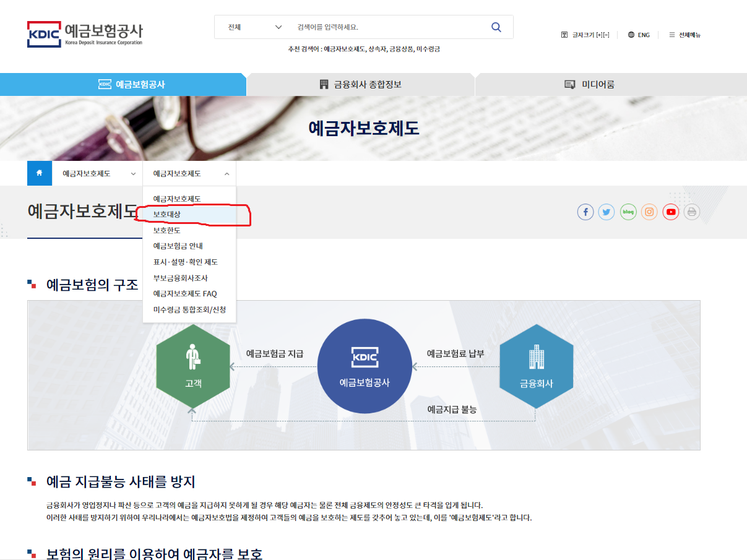Click suggested keyword 예금자보호제도

click(x=344, y=49)
